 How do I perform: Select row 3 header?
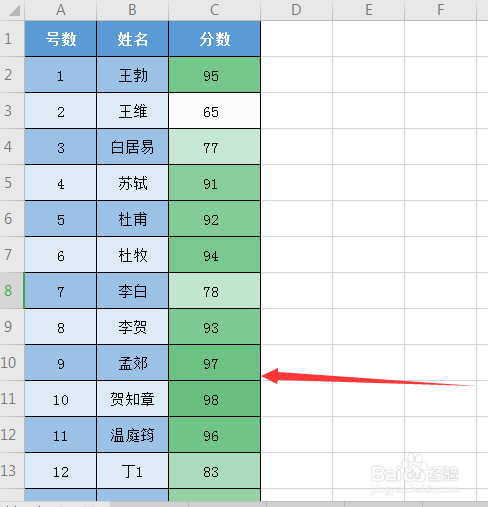tap(12, 111)
